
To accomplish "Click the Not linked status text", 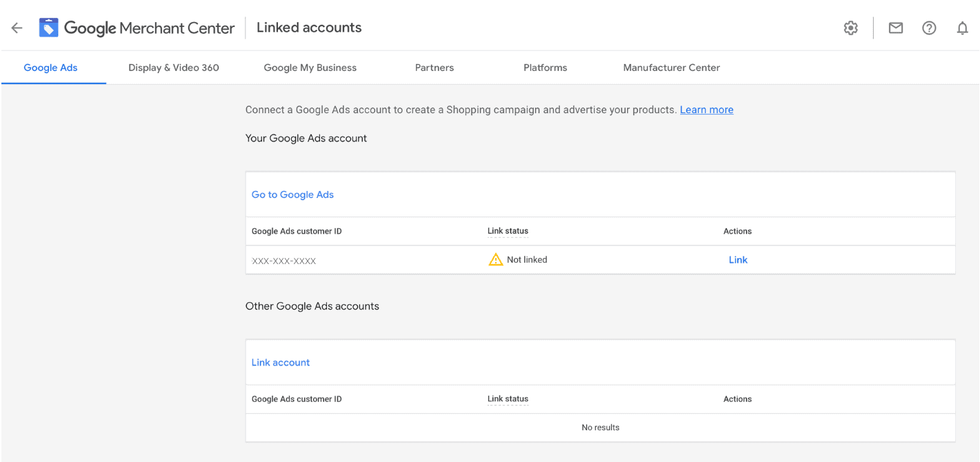I will coord(527,260).
